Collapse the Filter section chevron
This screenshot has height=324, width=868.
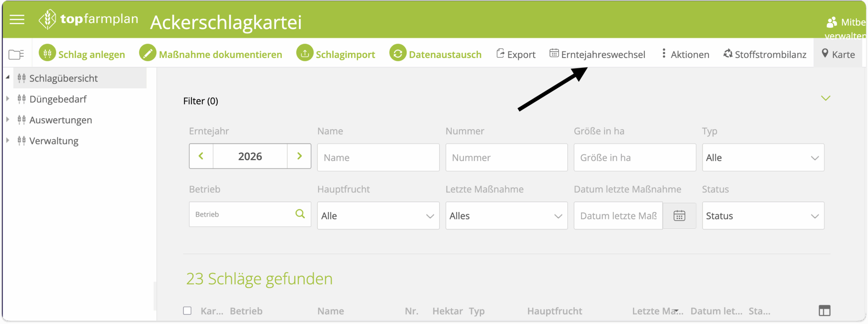(825, 99)
